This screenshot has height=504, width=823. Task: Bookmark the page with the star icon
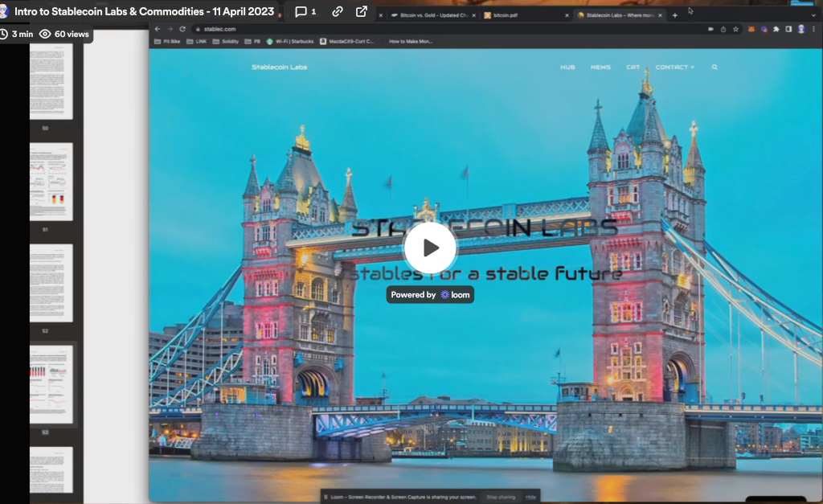(736, 30)
